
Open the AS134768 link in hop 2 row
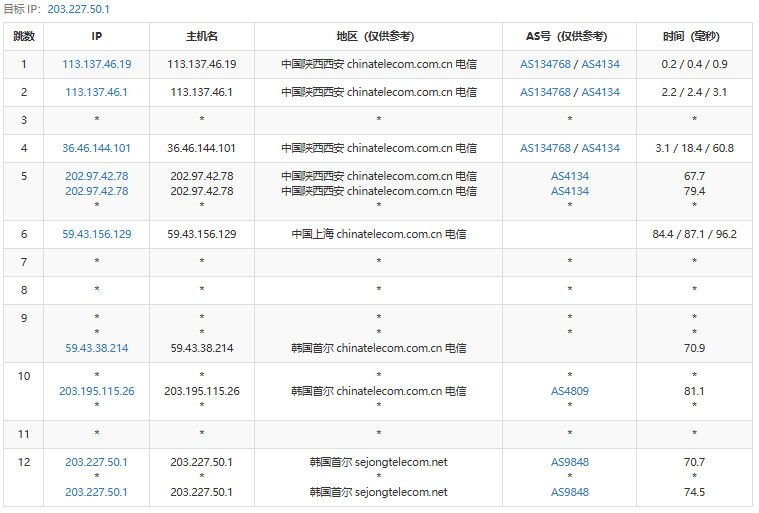pos(546,92)
